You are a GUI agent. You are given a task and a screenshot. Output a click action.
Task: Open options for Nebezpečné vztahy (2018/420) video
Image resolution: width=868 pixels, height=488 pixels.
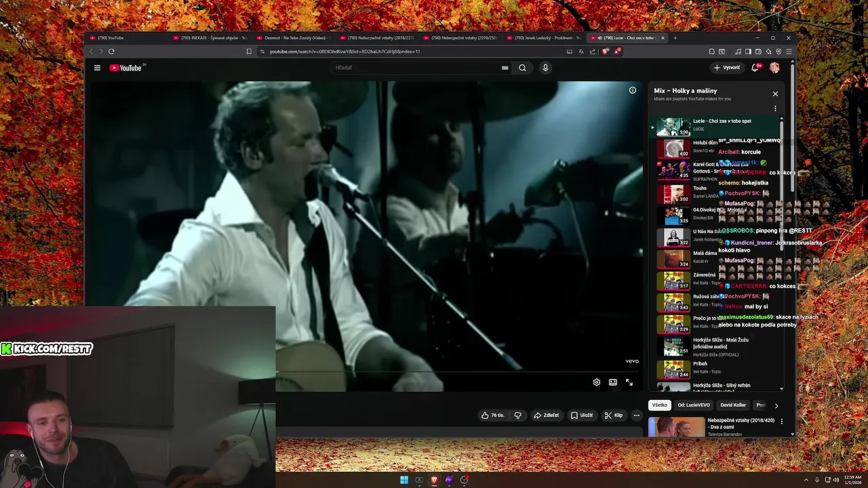tap(782, 421)
